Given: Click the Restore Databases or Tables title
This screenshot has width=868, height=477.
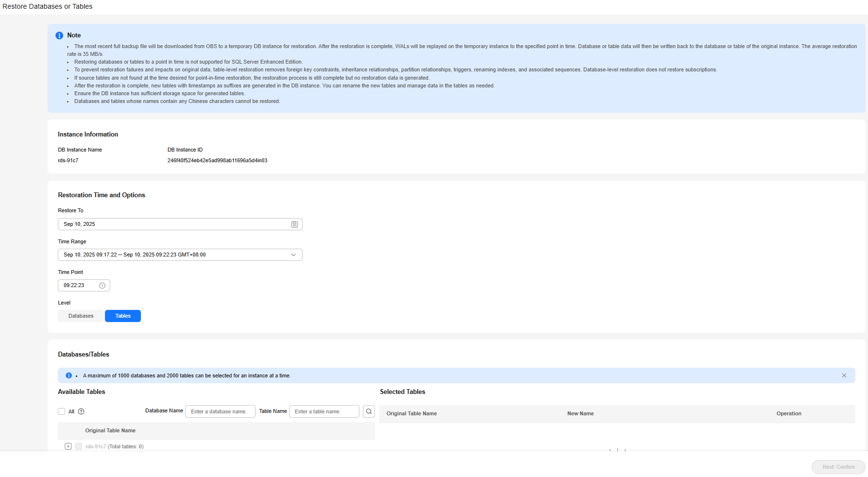Looking at the screenshot, I should click(48, 6).
